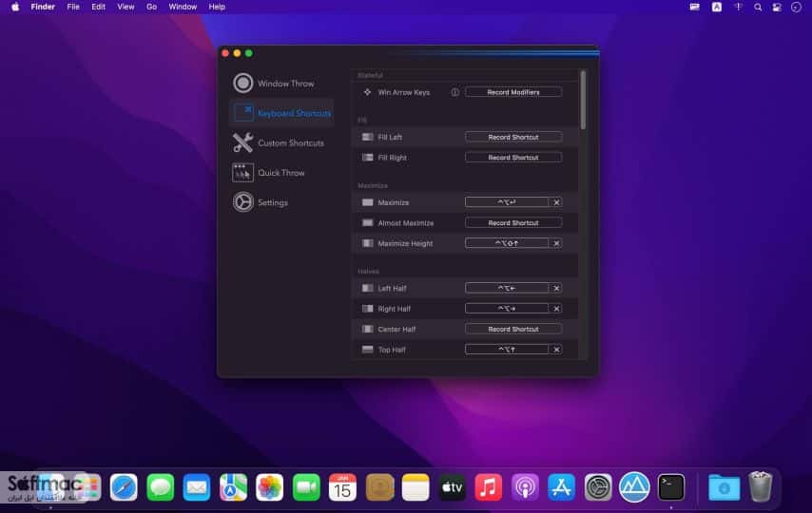Click the Center Half layout icon
This screenshot has height=513, width=812.
(367, 330)
